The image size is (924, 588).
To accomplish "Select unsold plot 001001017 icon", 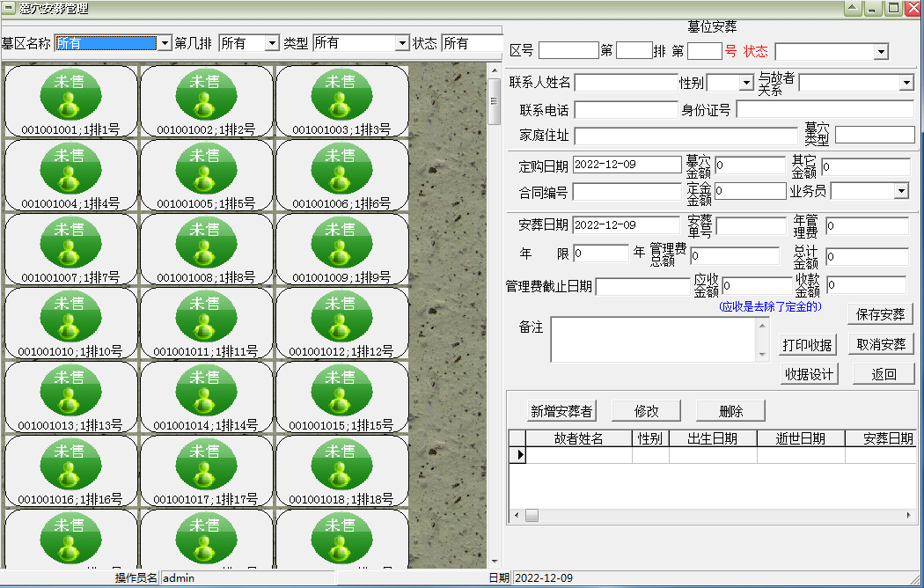I will (206, 464).
